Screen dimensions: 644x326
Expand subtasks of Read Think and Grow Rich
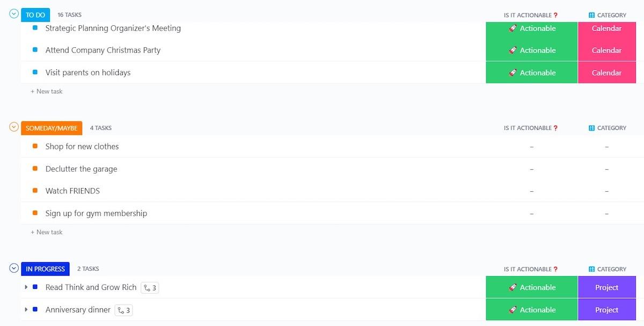pos(26,287)
